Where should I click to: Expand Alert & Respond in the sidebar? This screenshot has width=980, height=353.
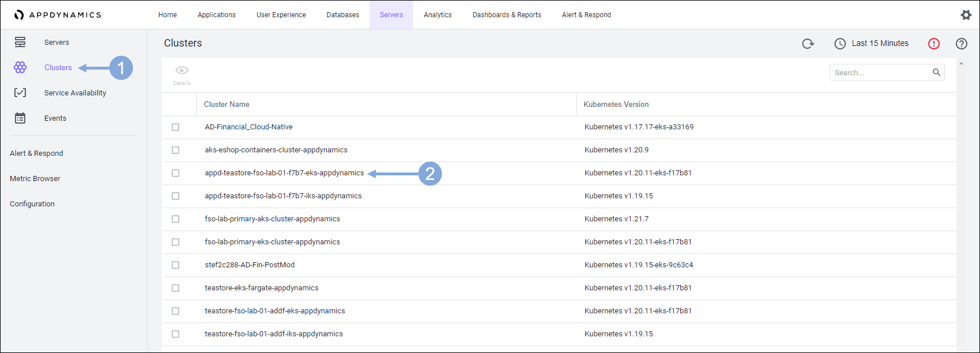click(36, 154)
